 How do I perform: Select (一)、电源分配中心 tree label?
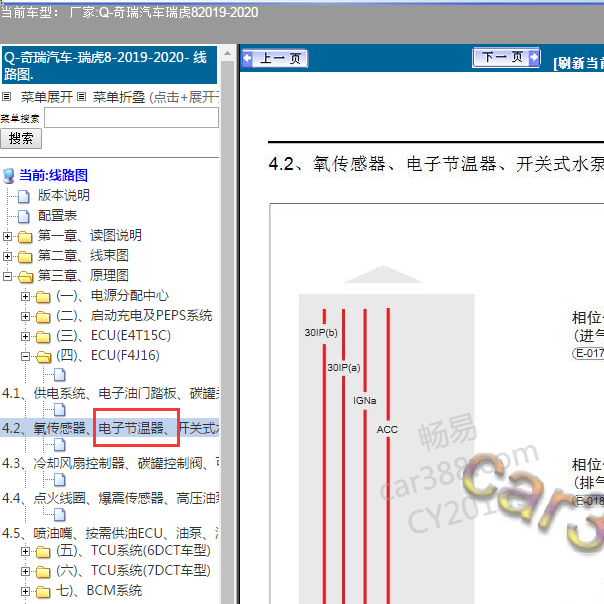tap(112, 296)
